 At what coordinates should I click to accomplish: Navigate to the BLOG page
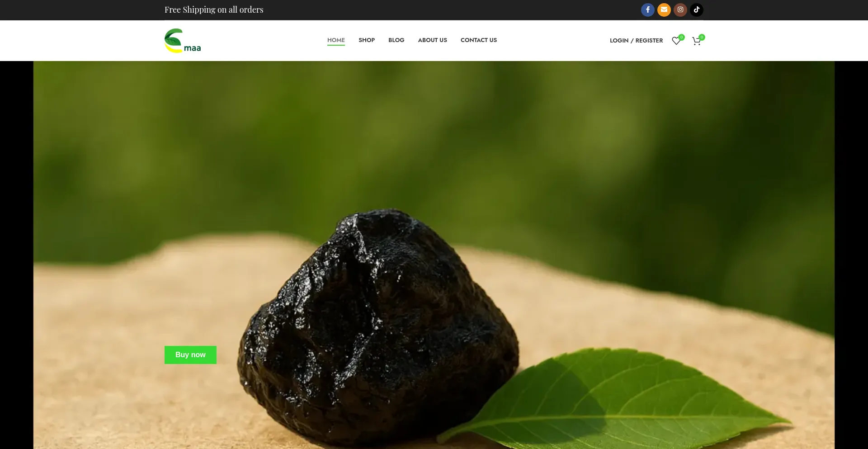click(x=396, y=40)
